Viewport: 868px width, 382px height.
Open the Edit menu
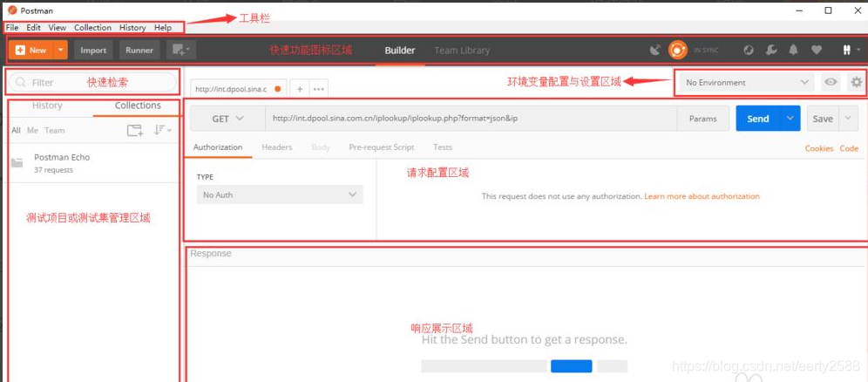[33, 27]
